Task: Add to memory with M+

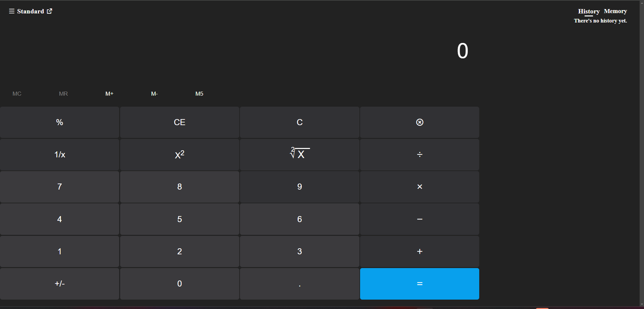Action: [109, 94]
